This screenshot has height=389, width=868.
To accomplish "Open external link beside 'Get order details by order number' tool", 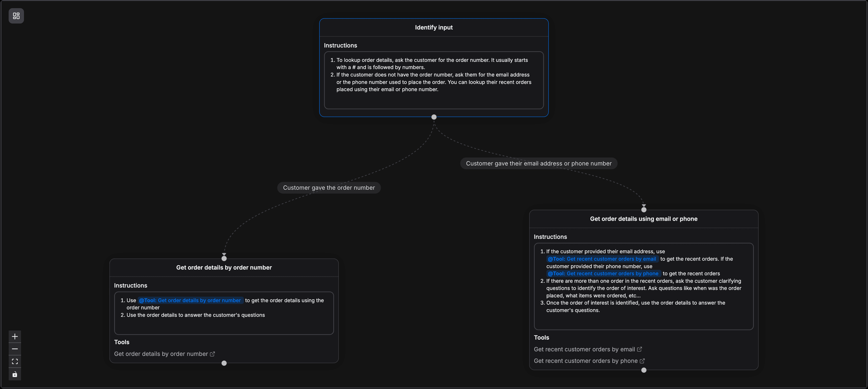I will [x=212, y=354].
